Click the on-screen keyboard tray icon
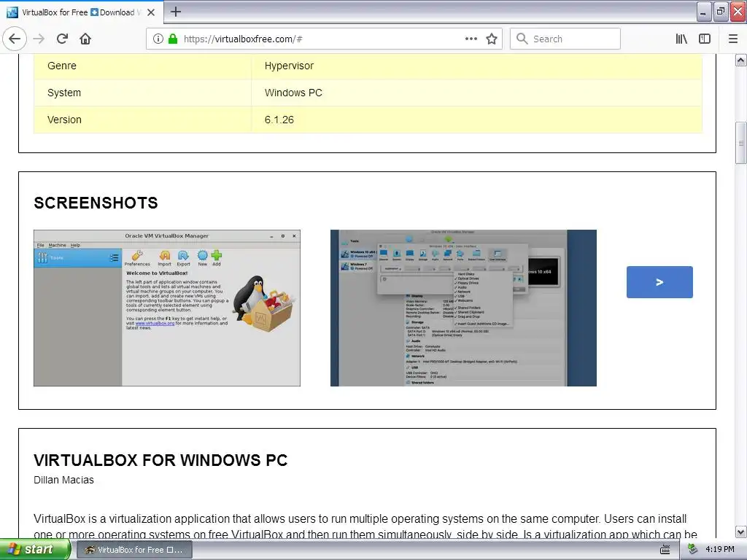This screenshot has width=747, height=560. (665, 550)
